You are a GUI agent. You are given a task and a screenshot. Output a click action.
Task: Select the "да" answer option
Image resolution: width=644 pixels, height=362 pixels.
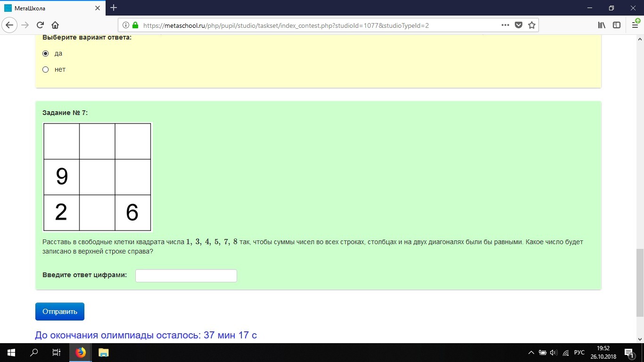click(46, 54)
